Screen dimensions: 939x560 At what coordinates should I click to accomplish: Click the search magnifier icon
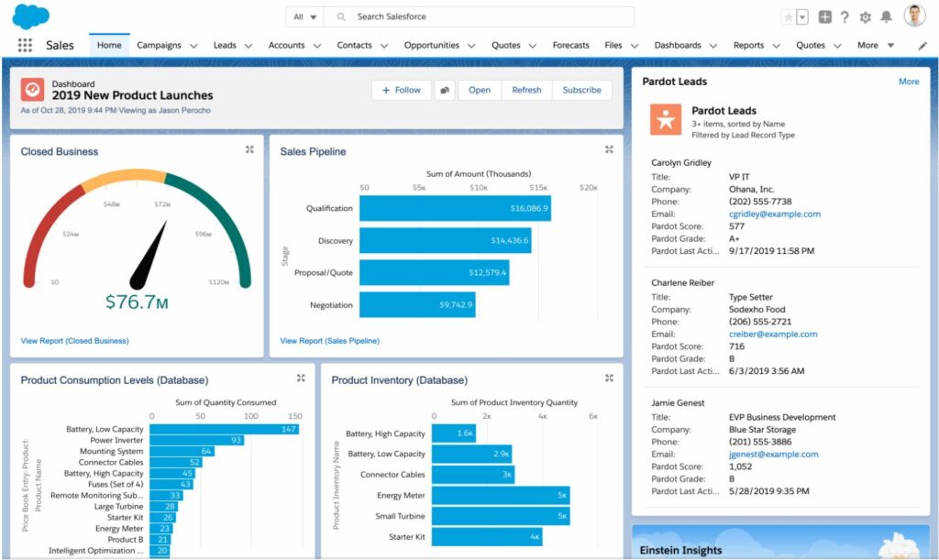(341, 16)
